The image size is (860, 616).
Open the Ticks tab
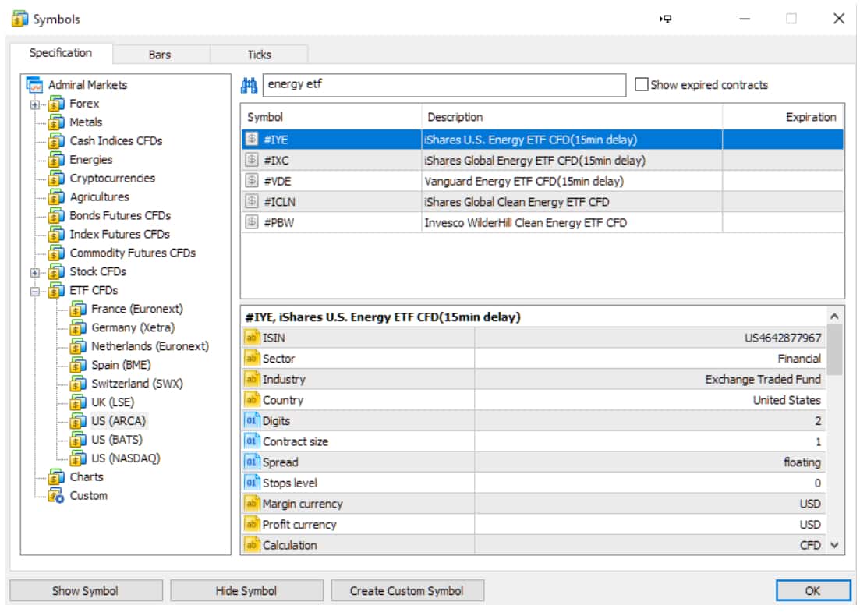click(259, 55)
